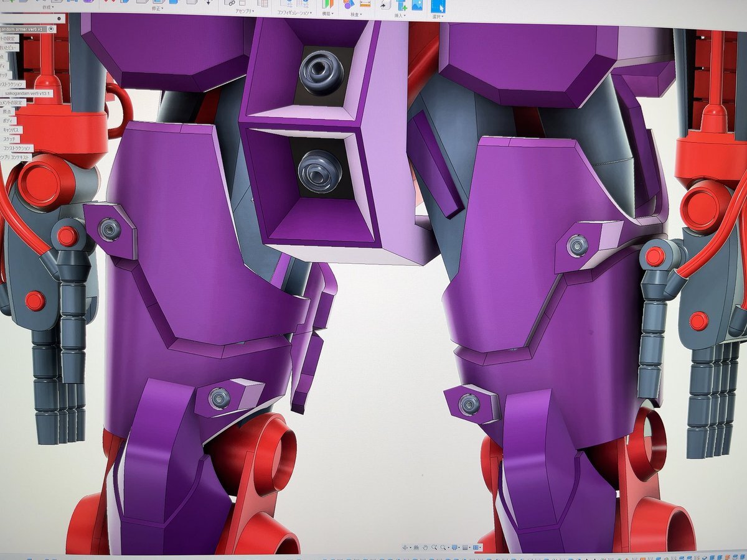Select the Orbit tool in navigation bar
The width and height of the screenshot is (747, 560).
[405, 548]
